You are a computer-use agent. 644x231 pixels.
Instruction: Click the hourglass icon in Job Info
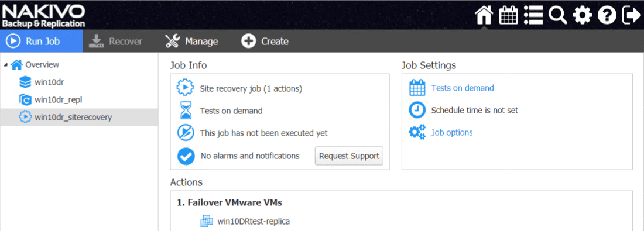(186, 111)
